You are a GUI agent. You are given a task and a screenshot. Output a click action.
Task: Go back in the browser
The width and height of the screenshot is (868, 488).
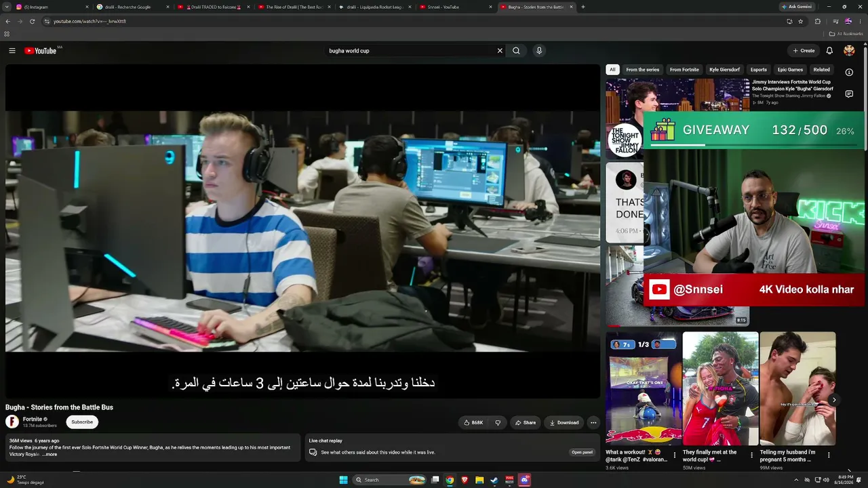pyautogui.click(x=7, y=21)
